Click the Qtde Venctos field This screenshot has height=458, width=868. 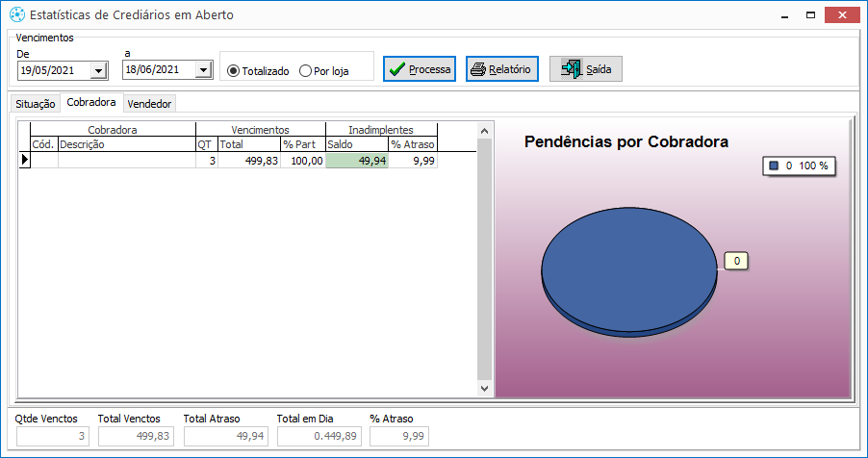point(53,436)
